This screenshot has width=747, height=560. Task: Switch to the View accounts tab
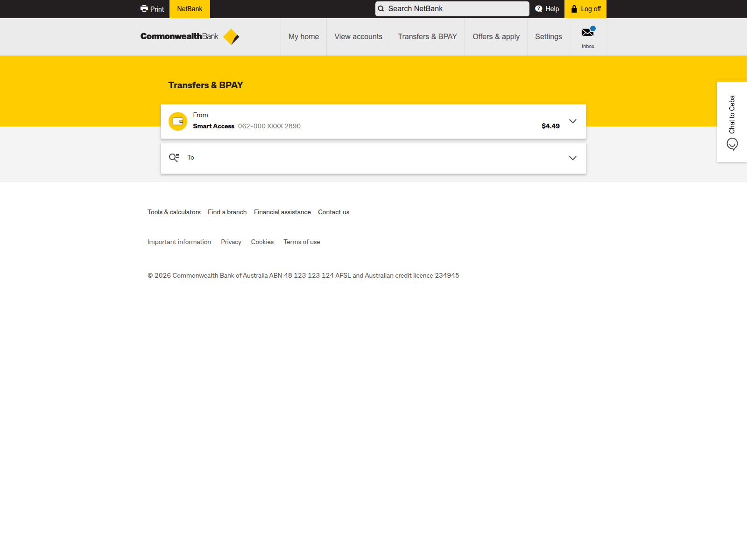358,36
